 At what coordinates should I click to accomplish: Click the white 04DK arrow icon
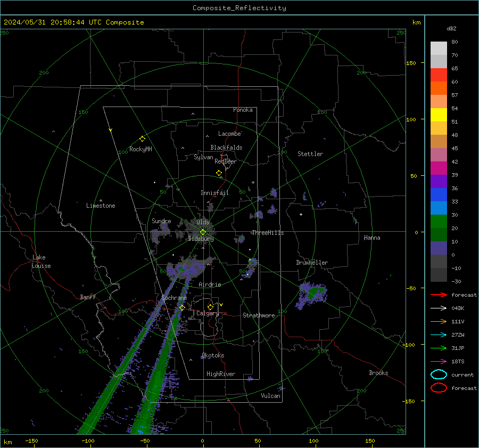pos(439,308)
